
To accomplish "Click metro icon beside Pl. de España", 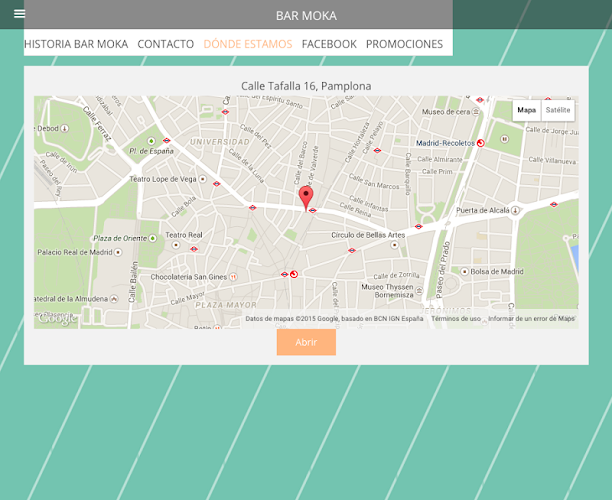I will (167, 141).
